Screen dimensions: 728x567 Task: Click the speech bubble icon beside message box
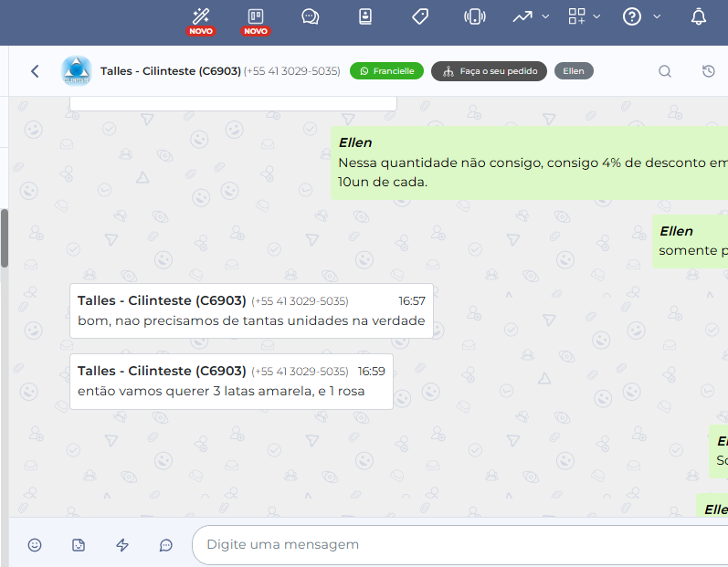click(166, 545)
